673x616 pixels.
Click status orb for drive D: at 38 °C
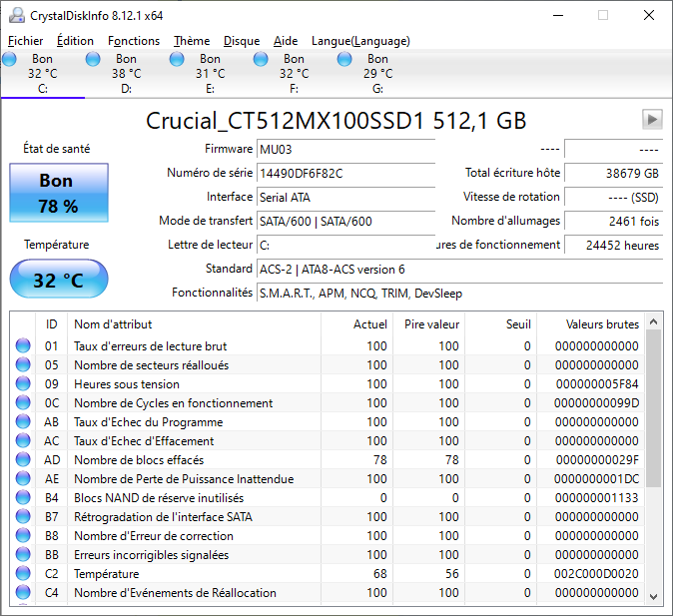(93, 59)
